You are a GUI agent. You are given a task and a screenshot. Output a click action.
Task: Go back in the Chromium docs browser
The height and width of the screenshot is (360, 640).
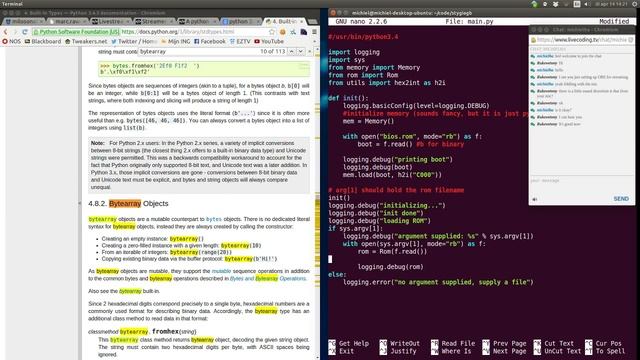coord(5,32)
